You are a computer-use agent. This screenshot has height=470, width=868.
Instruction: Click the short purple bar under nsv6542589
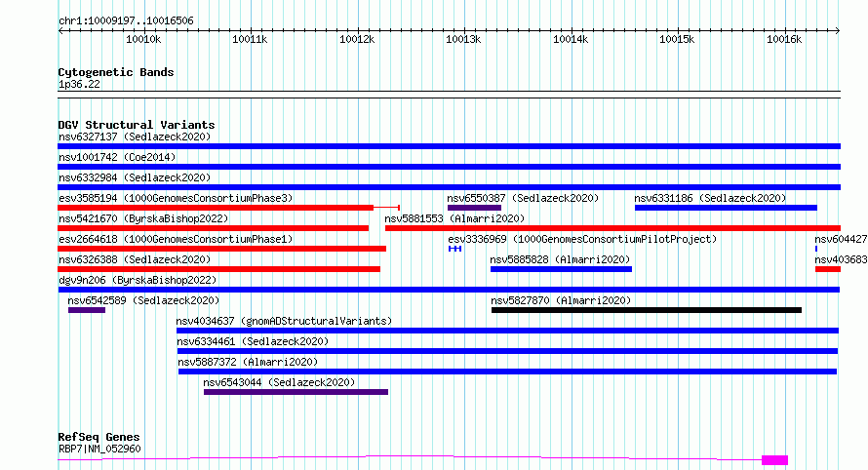[87, 310]
